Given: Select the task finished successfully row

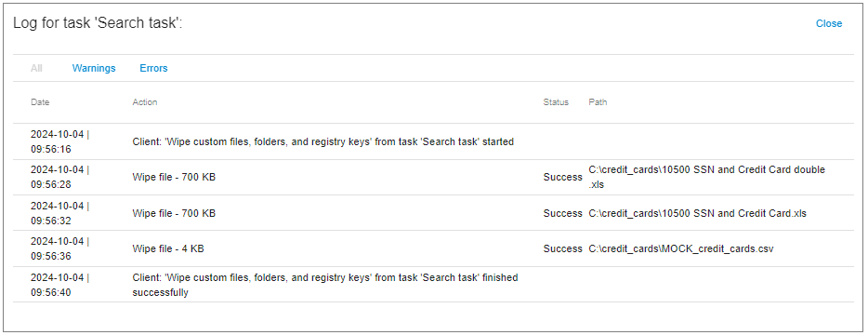Looking at the screenshot, I should pyautogui.click(x=433, y=284).
